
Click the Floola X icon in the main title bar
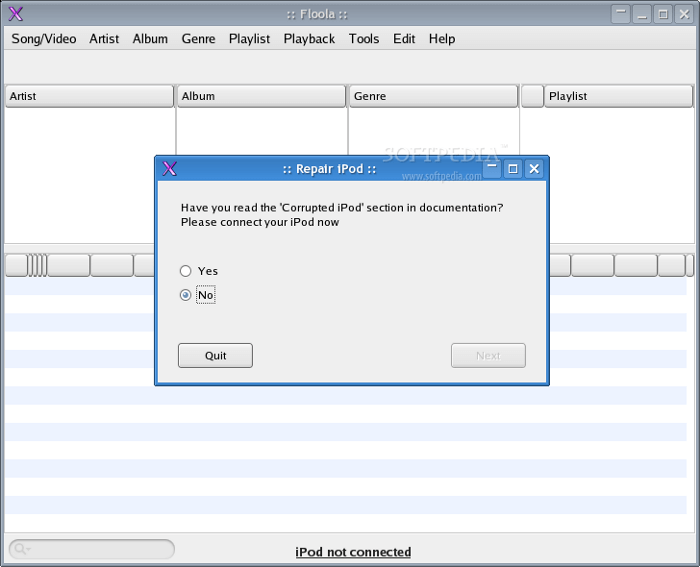pyautogui.click(x=16, y=14)
